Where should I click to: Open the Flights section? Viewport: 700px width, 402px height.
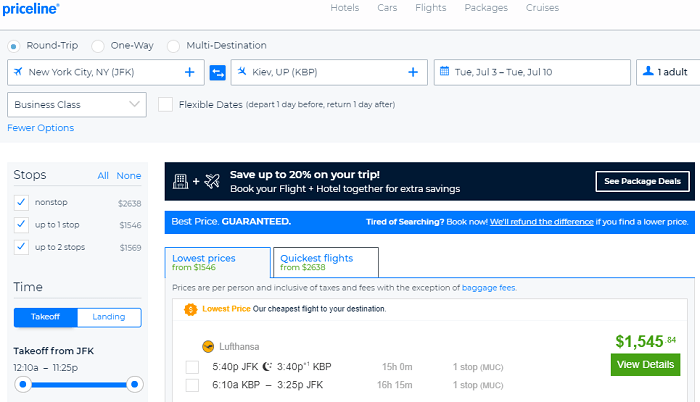click(431, 8)
